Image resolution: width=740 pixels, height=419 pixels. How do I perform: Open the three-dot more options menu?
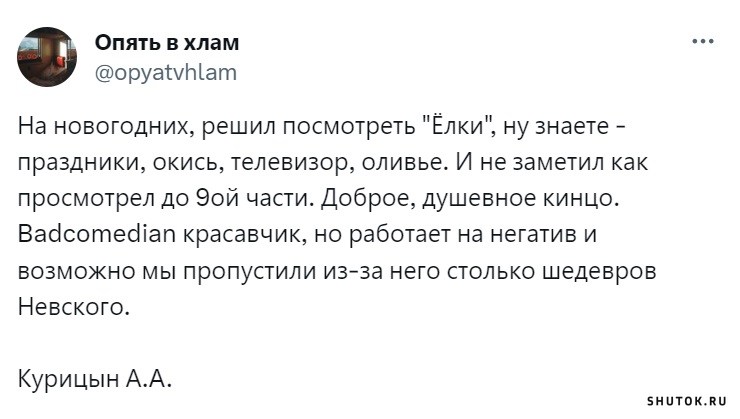pyautogui.click(x=703, y=42)
